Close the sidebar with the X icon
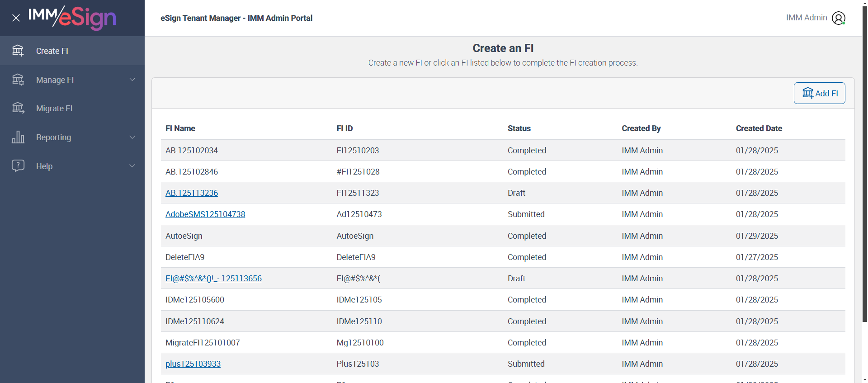Screen dimensions: 868x383 click(x=16, y=18)
